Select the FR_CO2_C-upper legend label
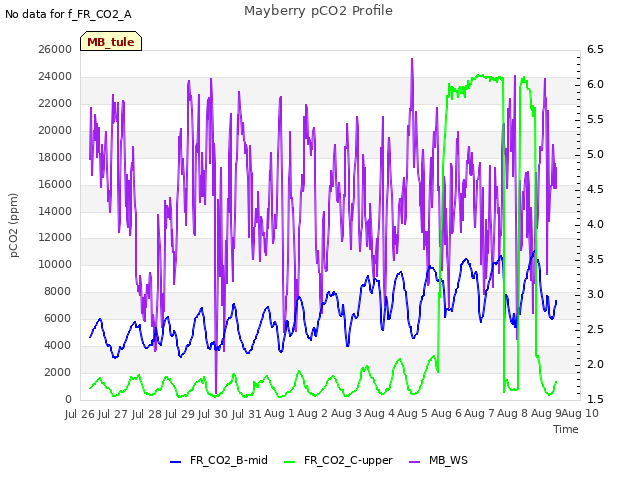640x480 pixels. [x=348, y=460]
